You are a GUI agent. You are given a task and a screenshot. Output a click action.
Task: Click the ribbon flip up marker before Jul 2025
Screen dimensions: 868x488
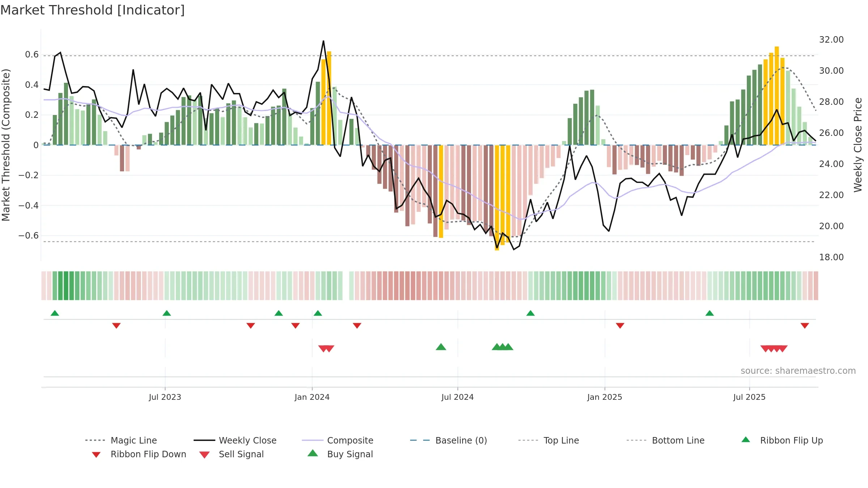710,313
